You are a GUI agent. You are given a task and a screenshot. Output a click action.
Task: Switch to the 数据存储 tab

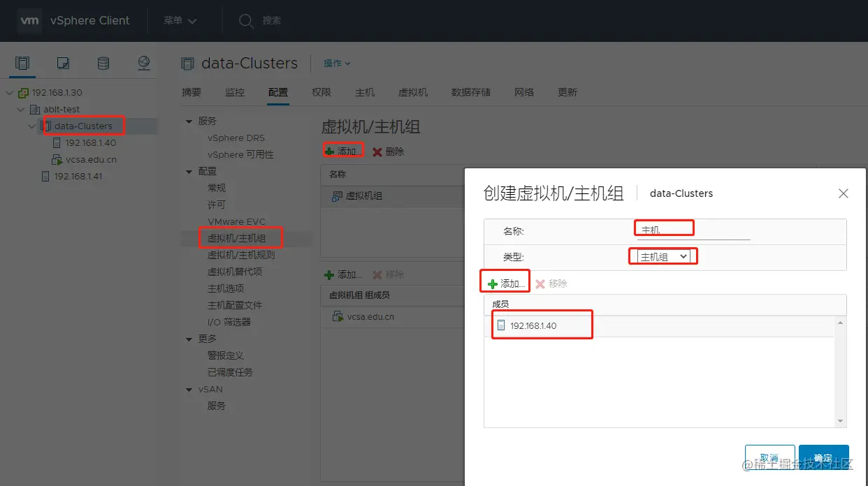pyautogui.click(x=471, y=92)
